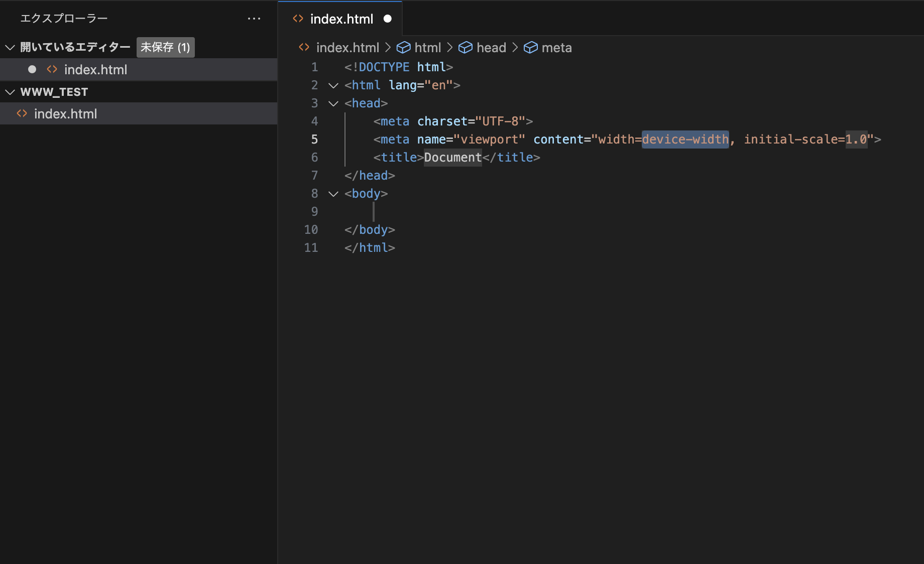The image size is (924, 564).
Task: Click the head symbol icon in the breadcrumb bar
Action: 466,47
